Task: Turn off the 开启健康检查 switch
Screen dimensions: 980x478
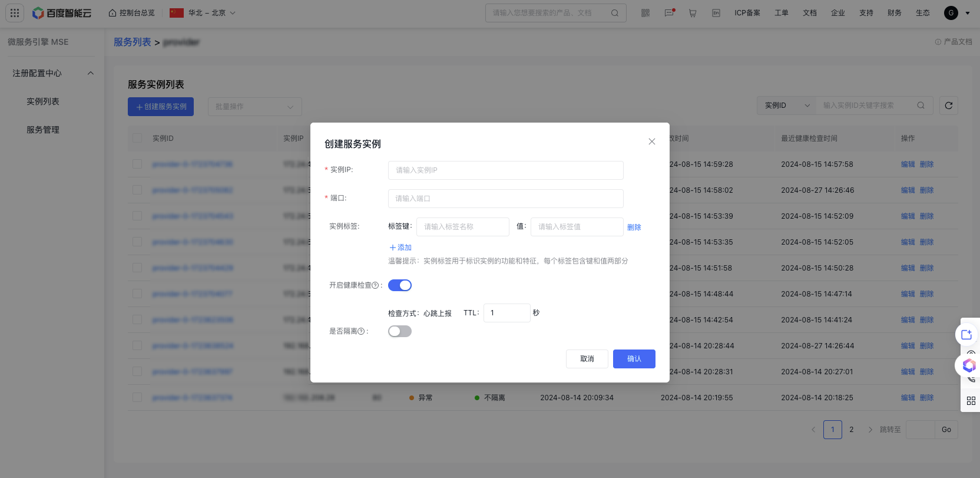Action: (x=400, y=285)
